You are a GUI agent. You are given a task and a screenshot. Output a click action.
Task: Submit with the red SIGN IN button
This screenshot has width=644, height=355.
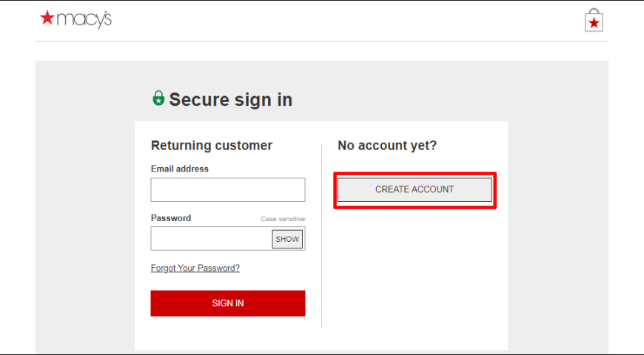[228, 303]
